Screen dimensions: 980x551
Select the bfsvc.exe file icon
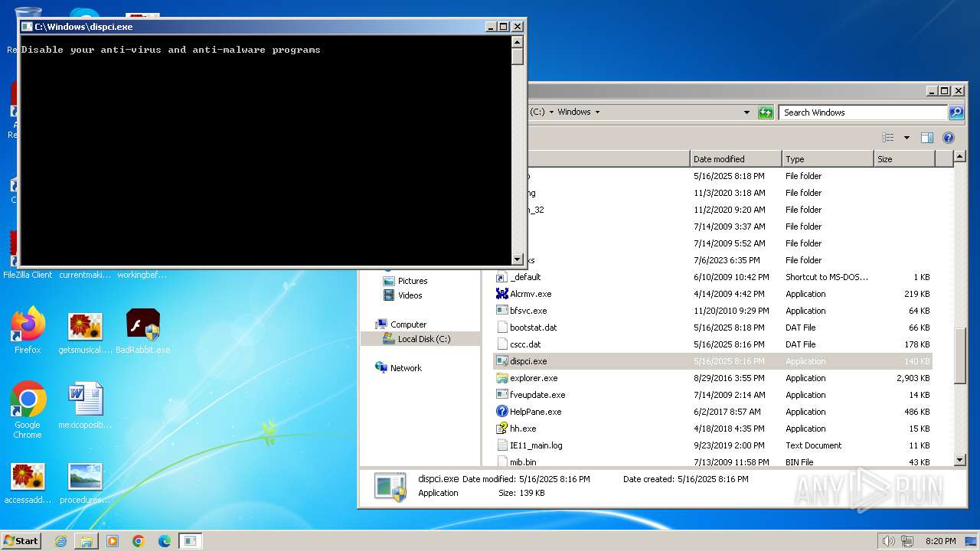[x=502, y=311]
